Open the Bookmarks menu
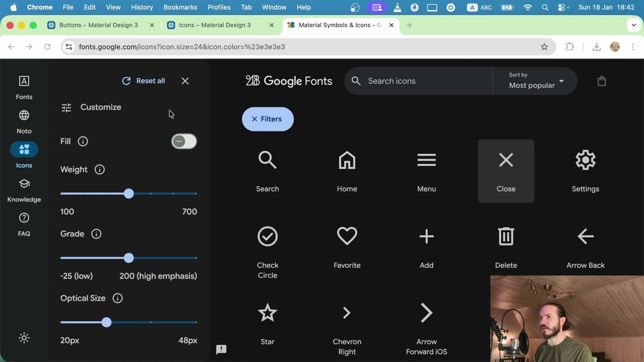Screen dimensions: 644x362 180,7
